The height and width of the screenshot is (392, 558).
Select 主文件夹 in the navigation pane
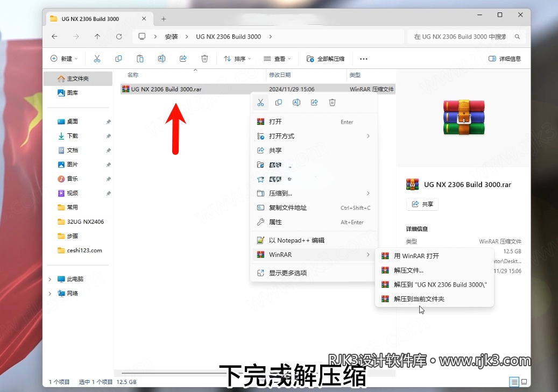[78, 79]
